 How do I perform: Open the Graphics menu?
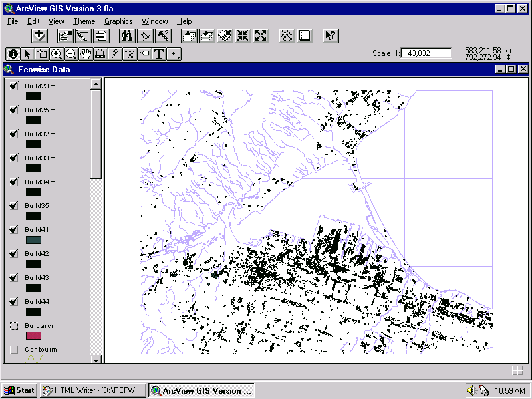click(118, 21)
